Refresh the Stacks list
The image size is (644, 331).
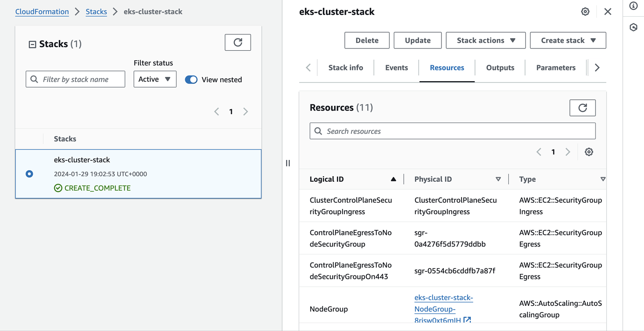click(238, 42)
